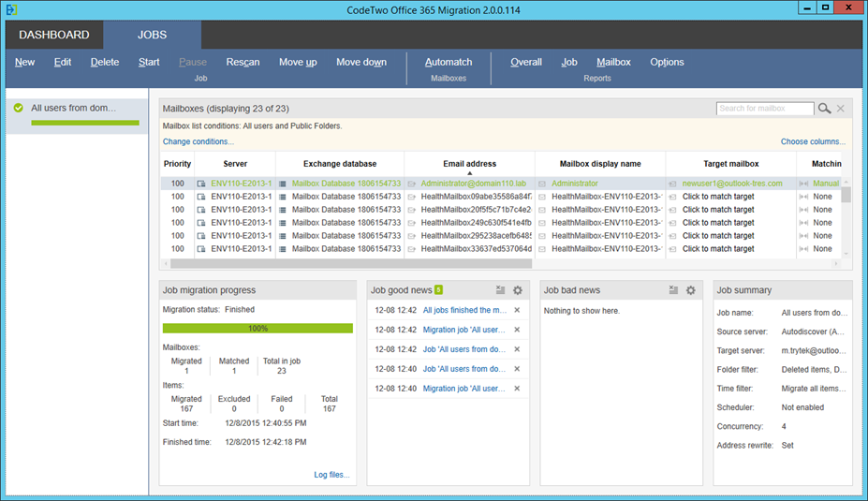Screen dimensions: 868x501
Task: Match target for HealthMailbox295238acefb648 row
Action: pyautogui.click(x=718, y=236)
